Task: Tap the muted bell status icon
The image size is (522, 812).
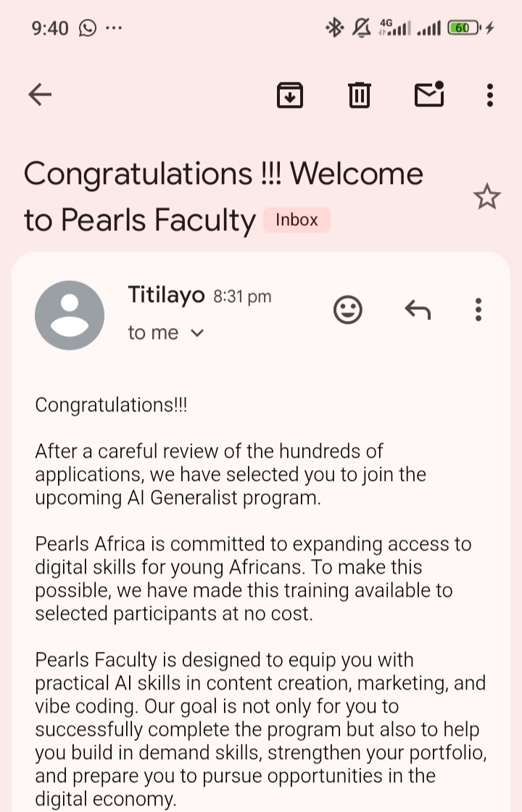Action: tap(361, 28)
